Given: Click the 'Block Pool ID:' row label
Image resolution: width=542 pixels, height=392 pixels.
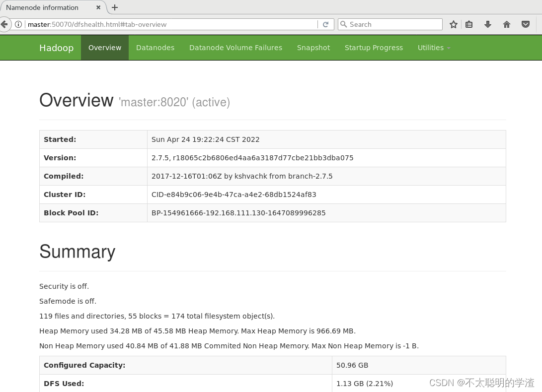Looking at the screenshot, I should tap(71, 213).
